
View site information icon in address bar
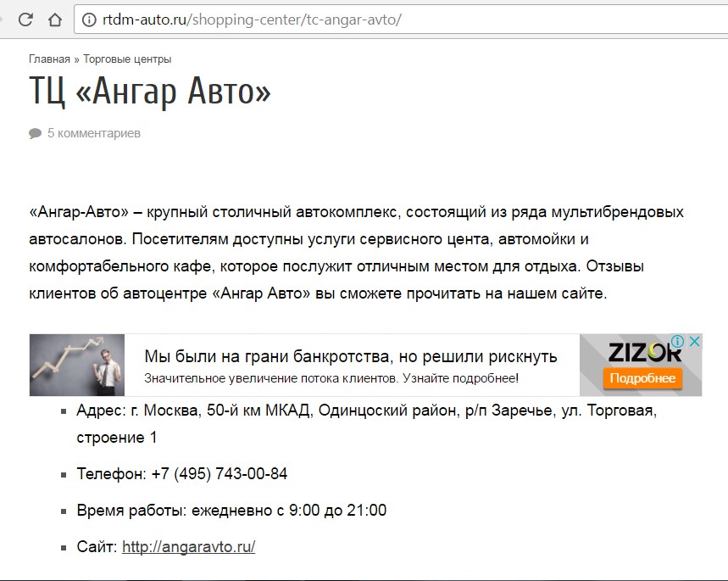89,20
